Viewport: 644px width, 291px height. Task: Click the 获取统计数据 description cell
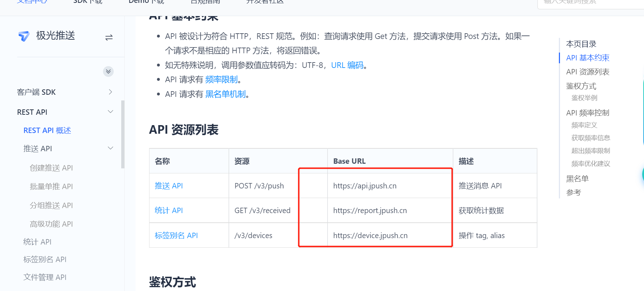pyautogui.click(x=495, y=210)
